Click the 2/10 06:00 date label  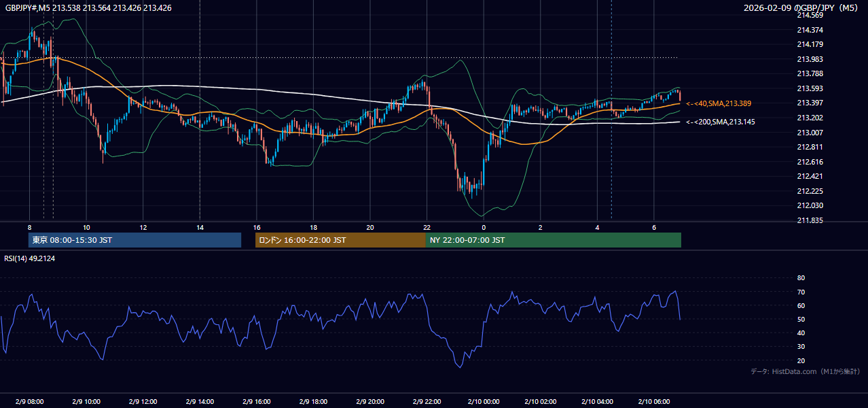point(653,401)
